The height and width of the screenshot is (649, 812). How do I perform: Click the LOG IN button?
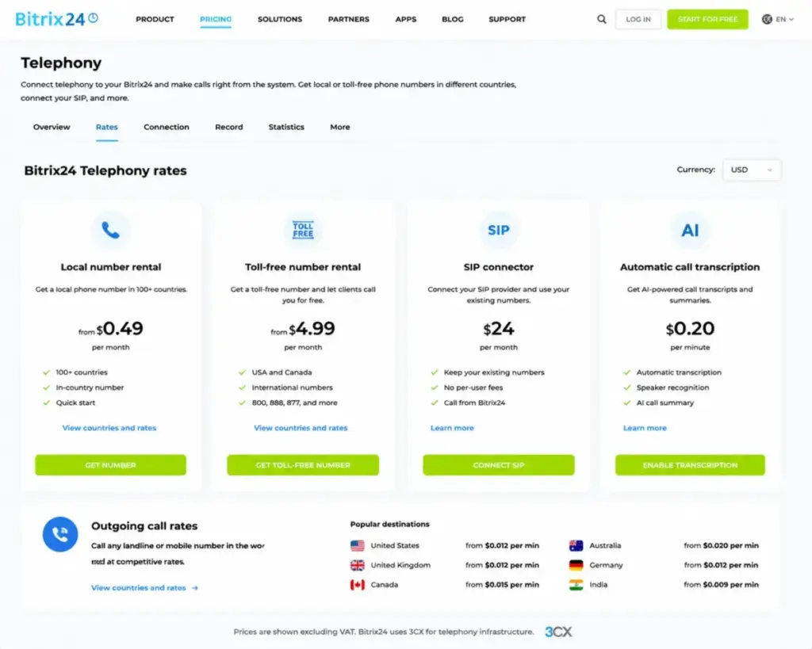point(638,19)
